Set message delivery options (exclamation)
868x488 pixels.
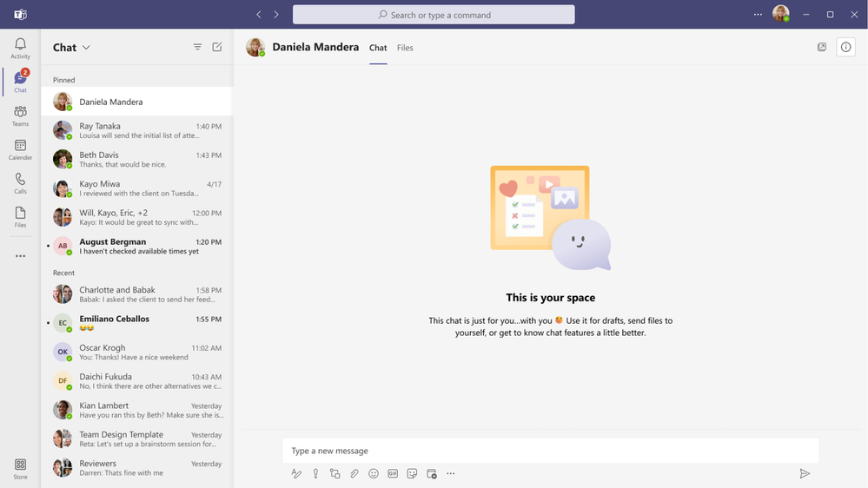click(x=315, y=473)
